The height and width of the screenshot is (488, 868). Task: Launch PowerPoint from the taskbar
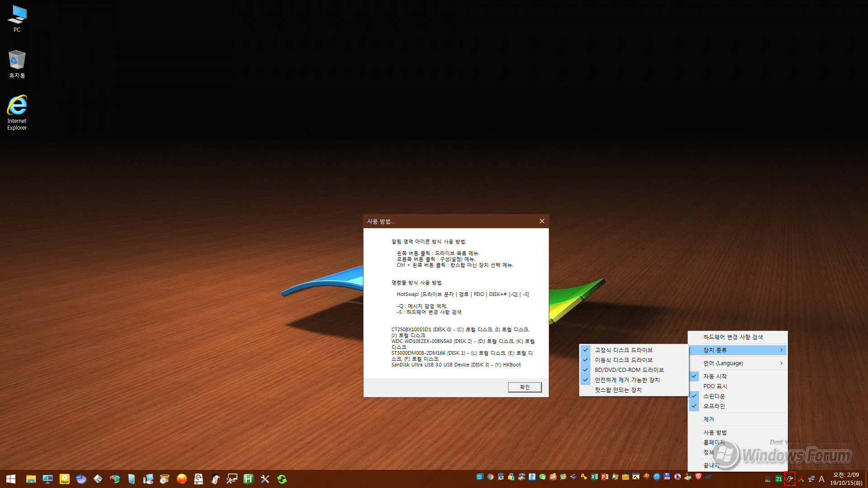[605, 477]
